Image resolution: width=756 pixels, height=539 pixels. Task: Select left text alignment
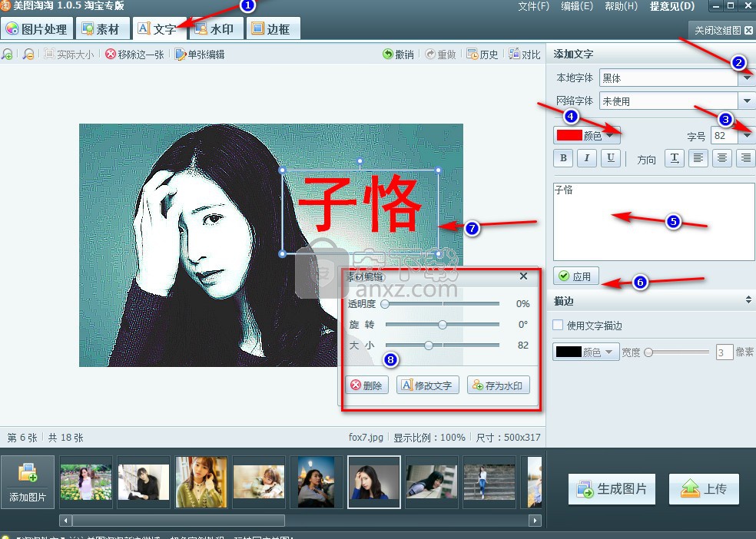tap(698, 158)
